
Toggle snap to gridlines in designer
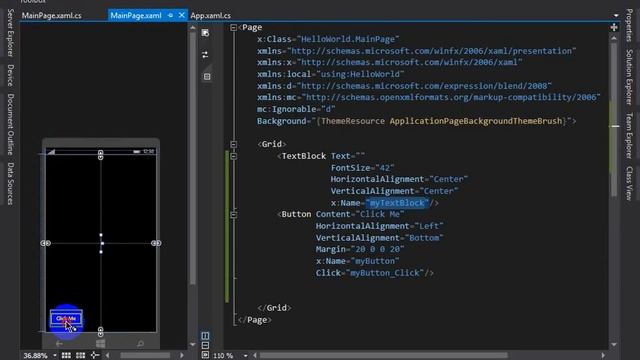coord(80,356)
